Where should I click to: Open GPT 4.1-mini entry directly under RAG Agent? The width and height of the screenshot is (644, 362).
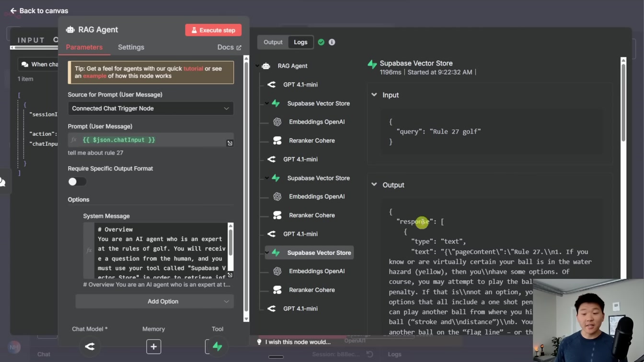click(x=300, y=85)
